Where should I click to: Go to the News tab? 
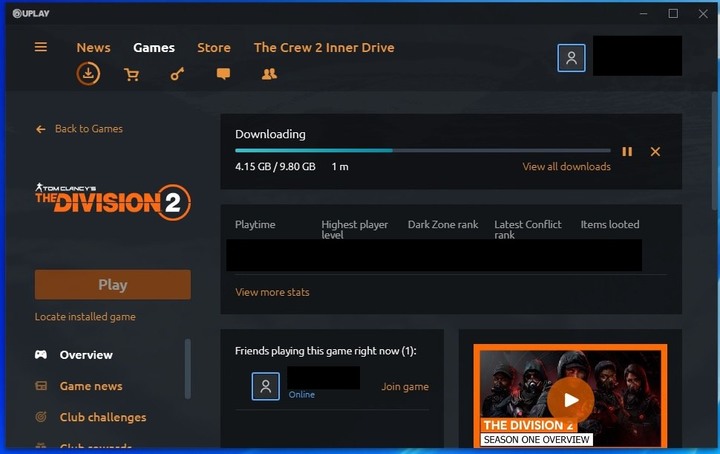(x=93, y=48)
